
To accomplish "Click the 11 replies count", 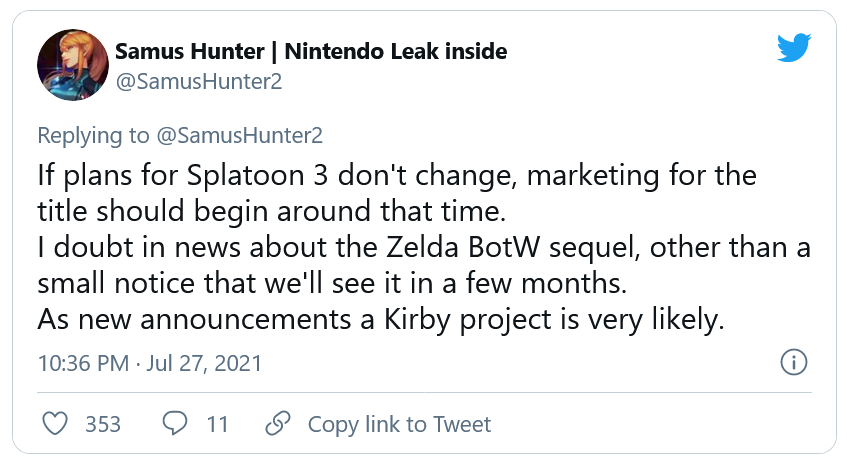I will click(x=217, y=424).
